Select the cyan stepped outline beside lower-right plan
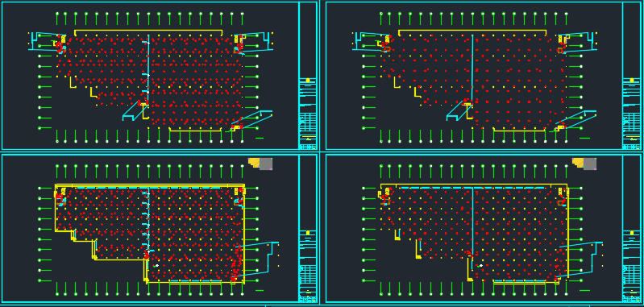This screenshot has width=644, height=307. [580, 259]
